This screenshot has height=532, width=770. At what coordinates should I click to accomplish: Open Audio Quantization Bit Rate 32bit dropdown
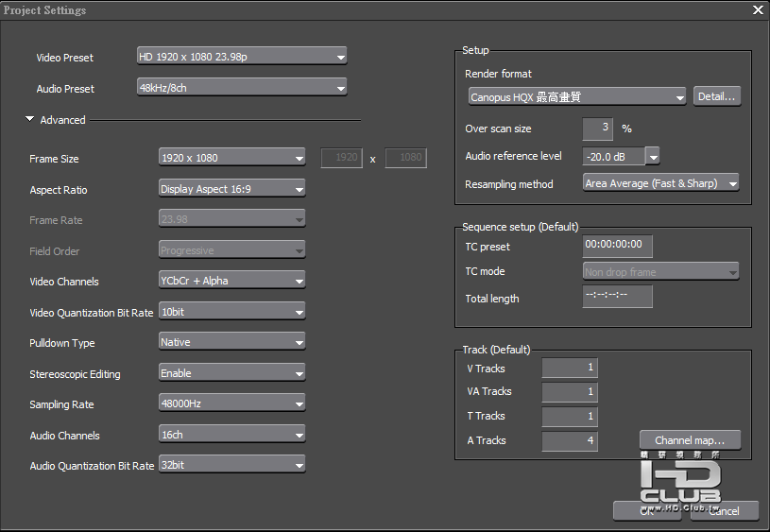point(231,465)
